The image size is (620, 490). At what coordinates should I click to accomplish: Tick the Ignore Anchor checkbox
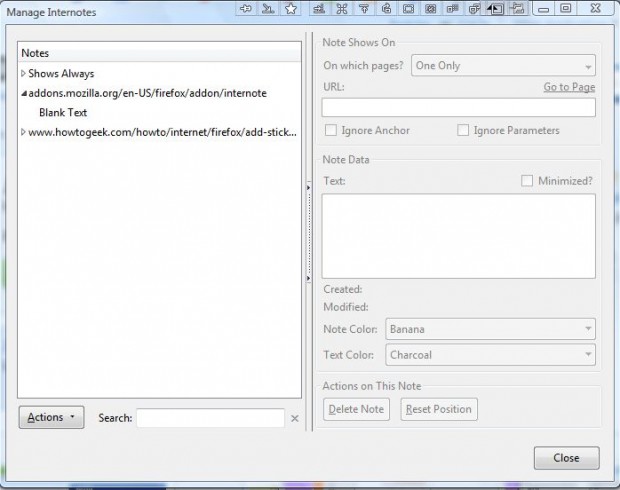(x=331, y=130)
